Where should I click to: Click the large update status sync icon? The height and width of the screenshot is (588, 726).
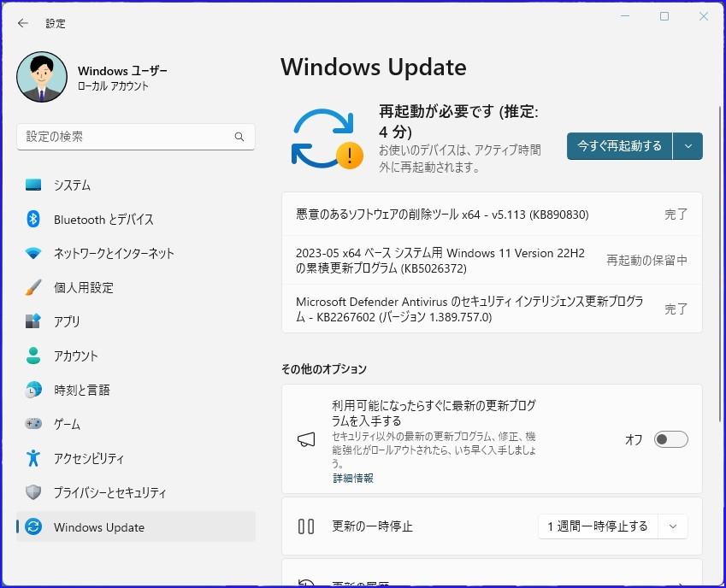coord(327,138)
